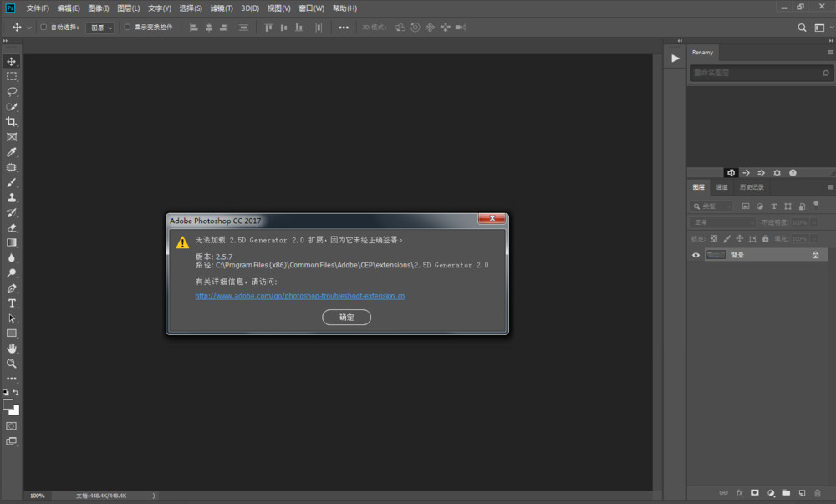Check the 显示变换控件 checkbox

click(x=127, y=28)
